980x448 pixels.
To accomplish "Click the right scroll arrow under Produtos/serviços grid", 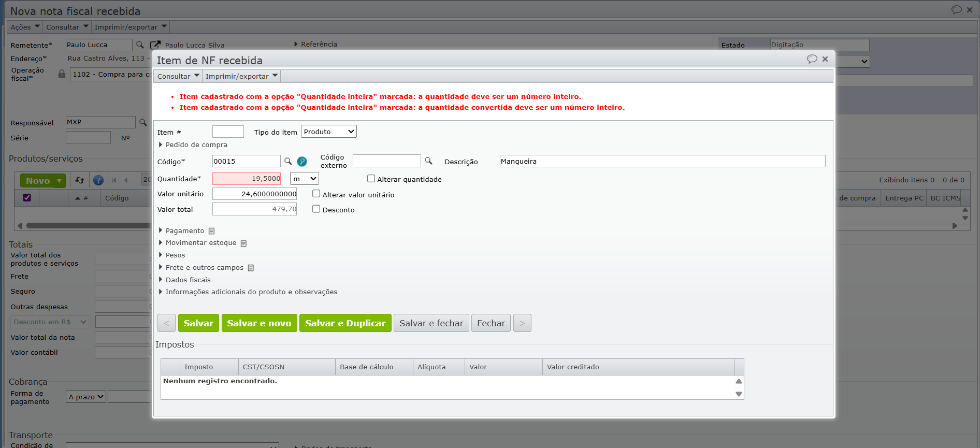I will tap(955, 226).
